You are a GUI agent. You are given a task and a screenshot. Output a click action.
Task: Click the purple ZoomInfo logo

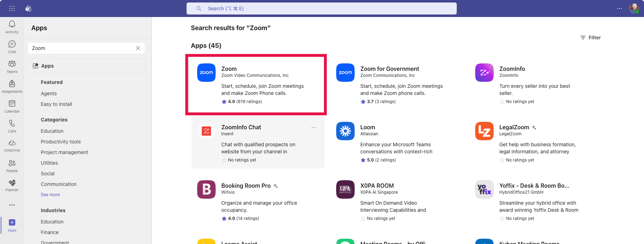tap(484, 73)
